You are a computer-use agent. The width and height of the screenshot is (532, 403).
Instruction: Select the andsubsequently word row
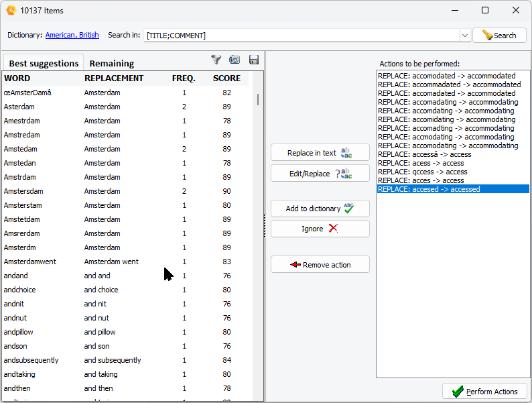point(125,360)
